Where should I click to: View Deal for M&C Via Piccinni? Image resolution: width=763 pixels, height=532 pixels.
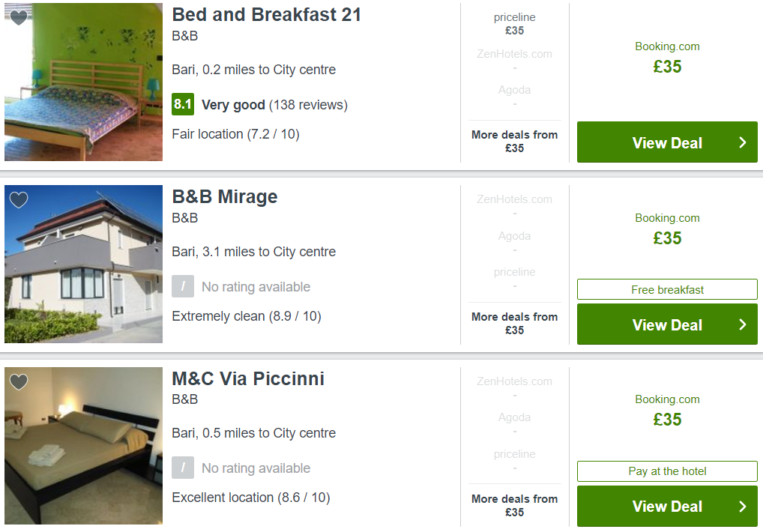667,507
